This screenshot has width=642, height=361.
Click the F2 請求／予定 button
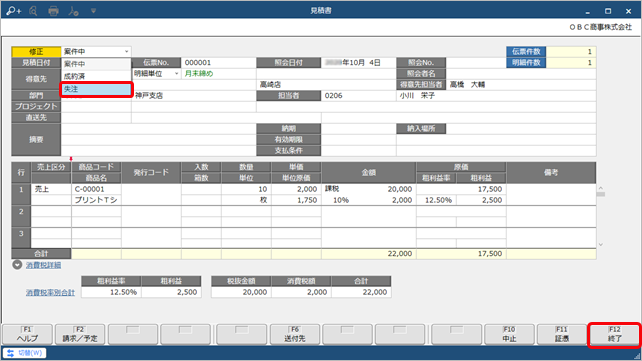[x=80, y=334]
